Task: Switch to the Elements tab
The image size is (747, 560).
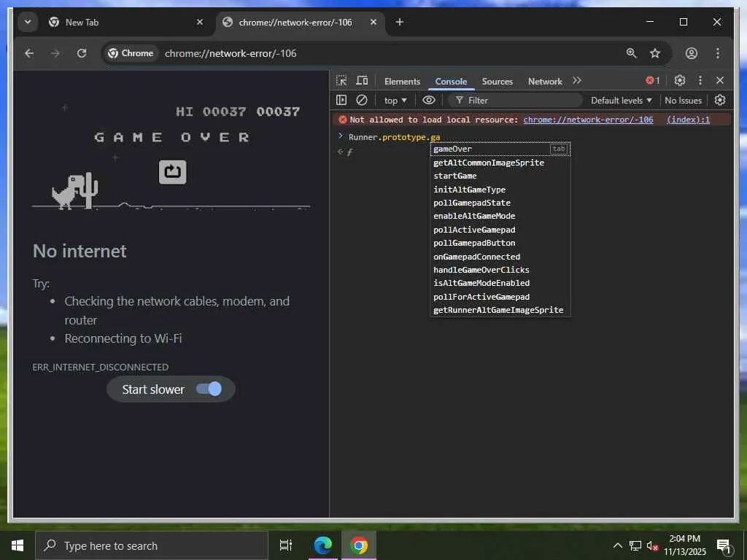Action: [x=402, y=82]
